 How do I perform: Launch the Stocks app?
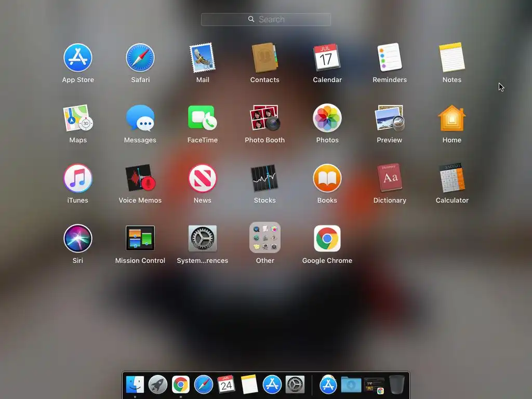click(264, 178)
